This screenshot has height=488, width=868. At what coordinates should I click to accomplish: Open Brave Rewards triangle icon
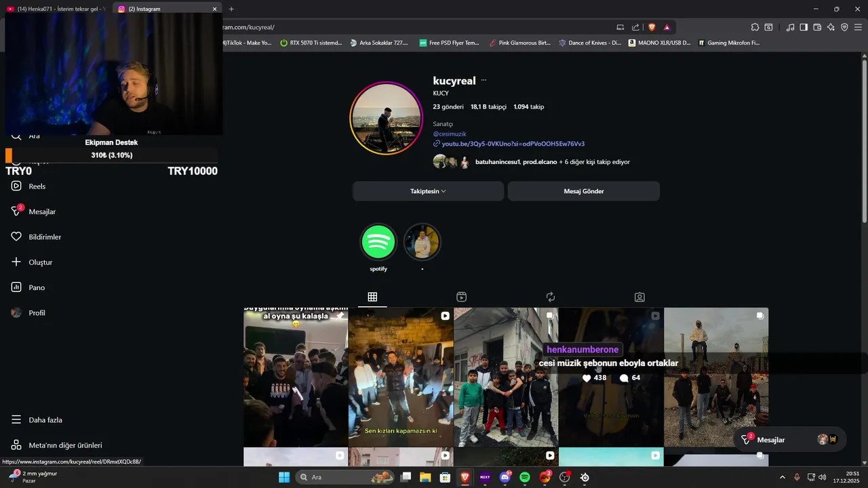point(667,27)
